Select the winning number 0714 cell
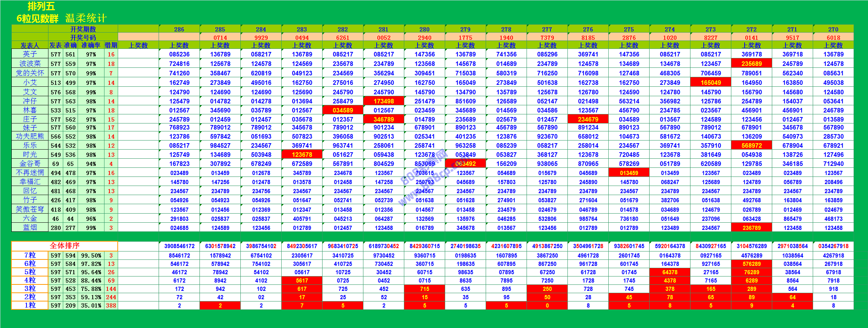Image resolution: width=868 pixels, height=328 pixels. click(220, 37)
